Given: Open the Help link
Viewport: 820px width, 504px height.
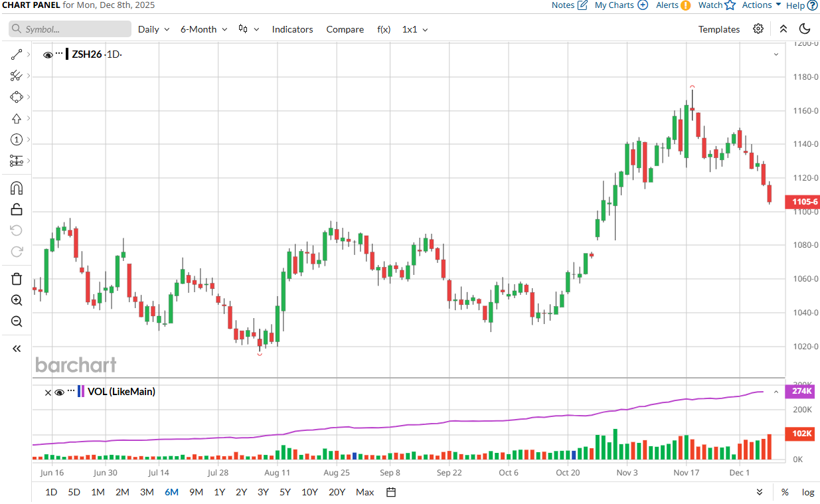Looking at the screenshot, I should point(801,5).
